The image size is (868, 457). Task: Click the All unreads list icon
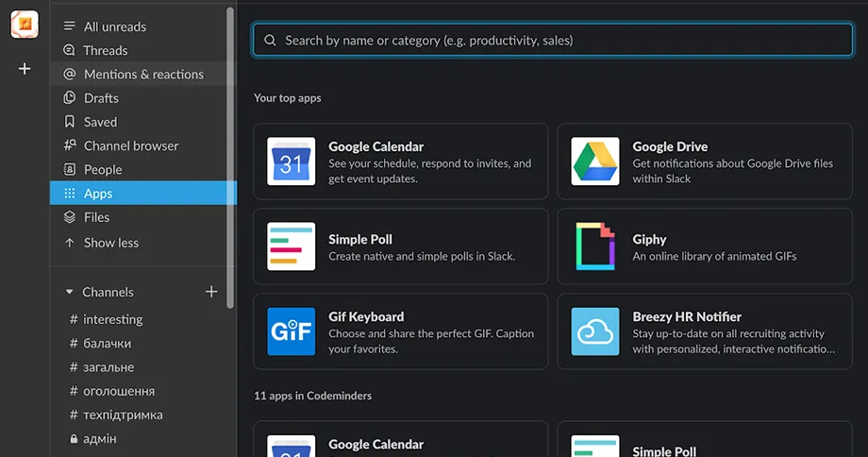click(x=69, y=26)
